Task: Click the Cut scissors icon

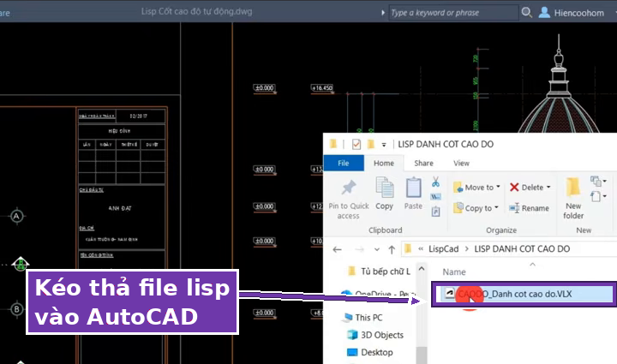Action: point(435,182)
